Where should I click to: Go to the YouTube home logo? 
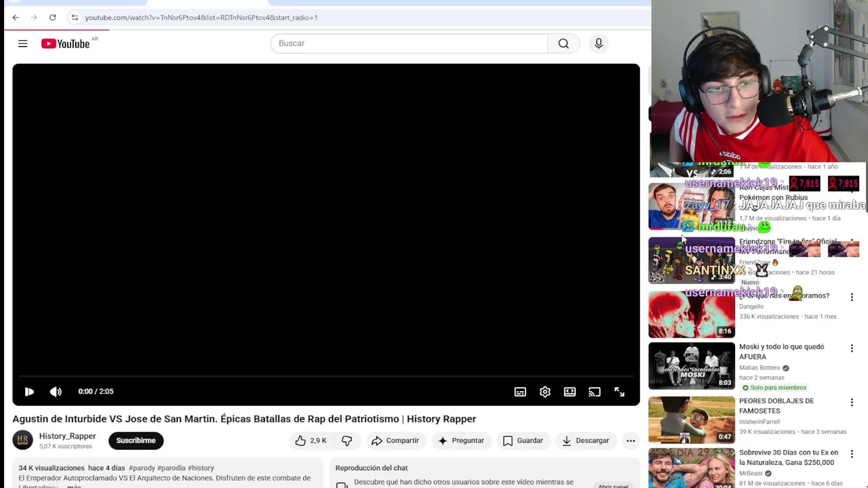point(66,43)
